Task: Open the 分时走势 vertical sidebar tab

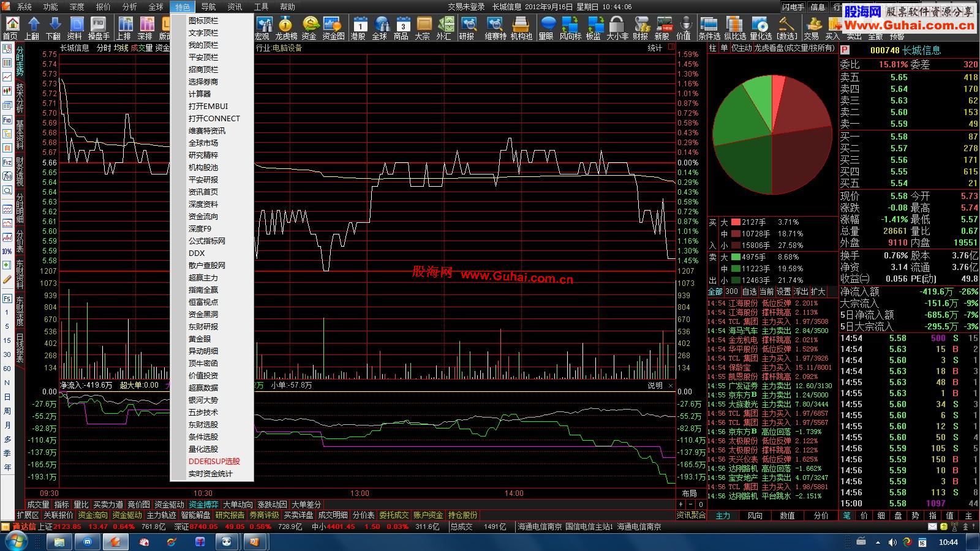Action: [20, 62]
